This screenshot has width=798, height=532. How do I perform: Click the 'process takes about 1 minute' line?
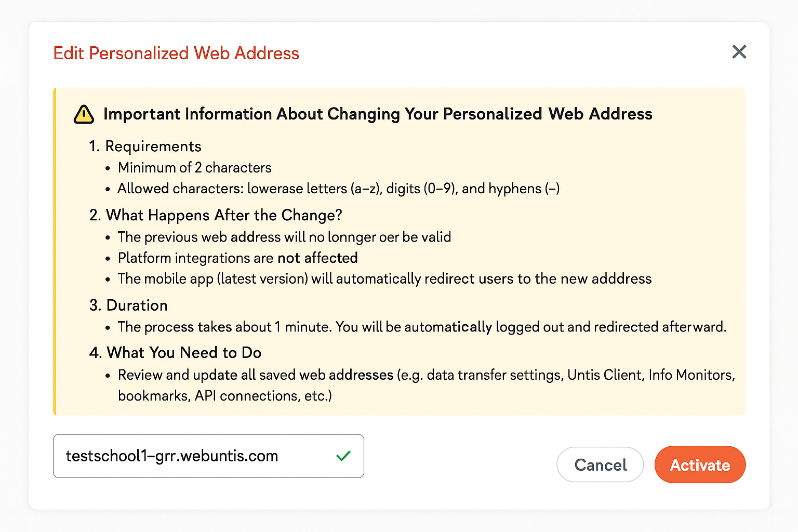click(x=421, y=327)
